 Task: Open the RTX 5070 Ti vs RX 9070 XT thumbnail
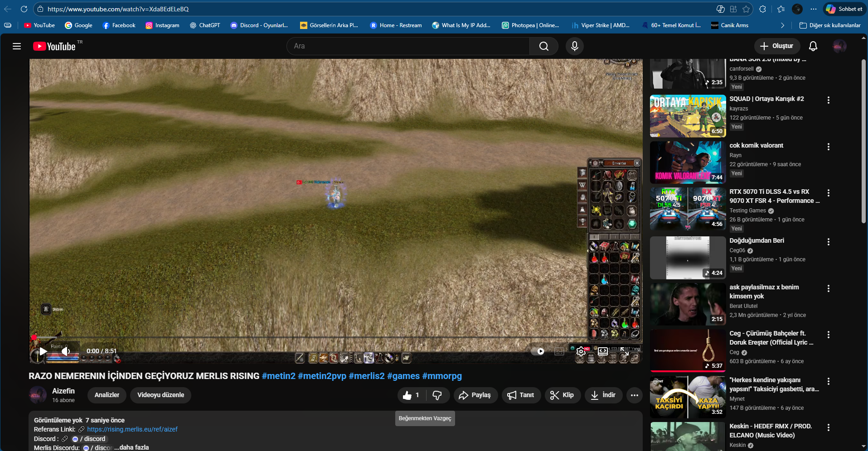688,209
